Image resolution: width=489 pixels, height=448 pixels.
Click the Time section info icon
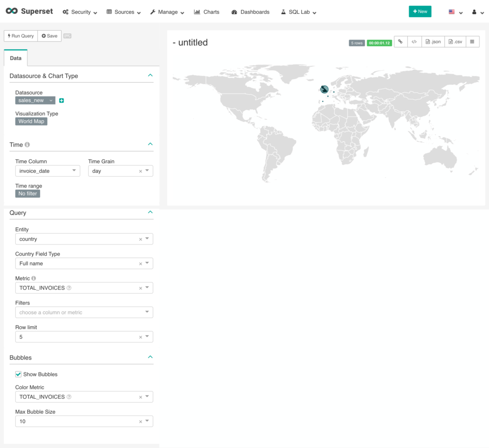(27, 144)
